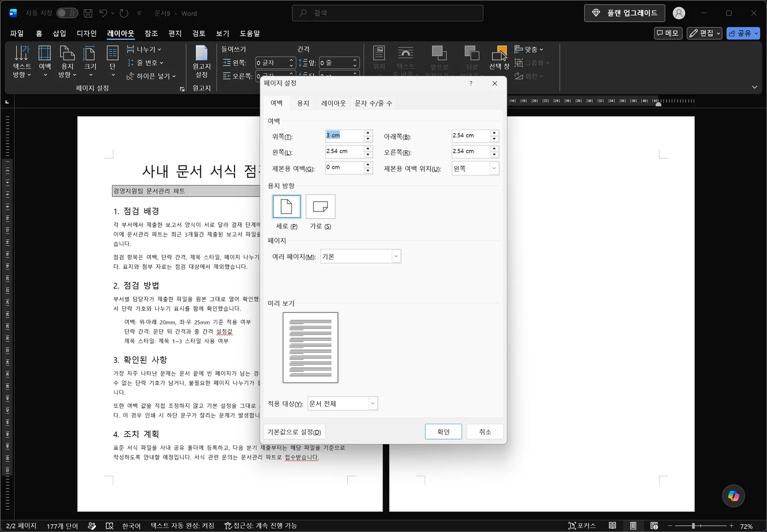Image resolution: width=767 pixels, height=532 pixels.
Task: Increase the left margin (왼쪽) spinner
Action: click(368, 149)
